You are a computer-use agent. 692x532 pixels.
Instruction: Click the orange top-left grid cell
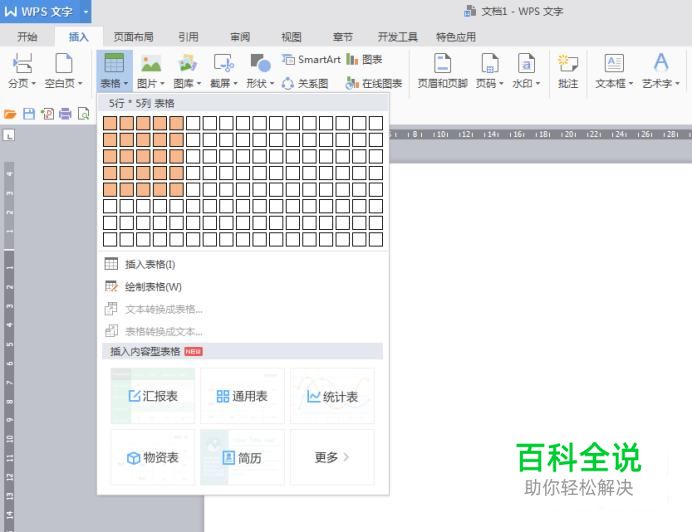click(x=110, y=123)
